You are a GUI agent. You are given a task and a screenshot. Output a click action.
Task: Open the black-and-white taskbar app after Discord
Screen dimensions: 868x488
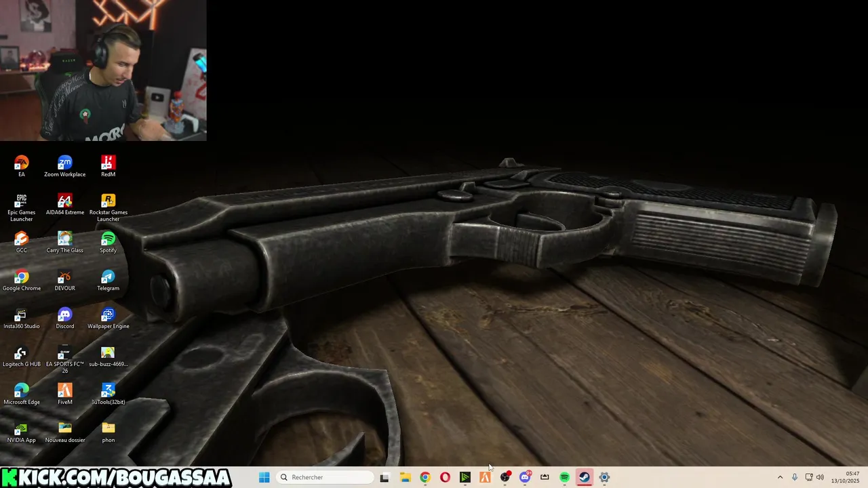pos(545,477)
